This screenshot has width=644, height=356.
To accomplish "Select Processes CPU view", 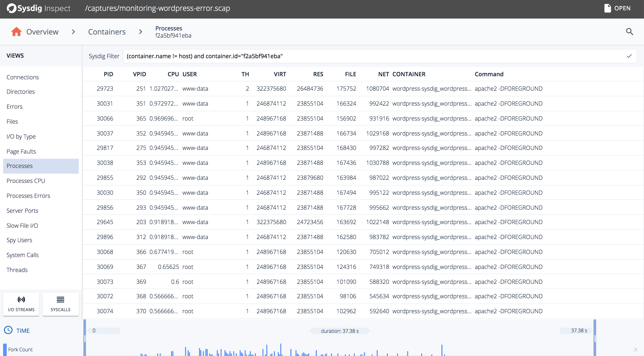I will coord(26,181).
